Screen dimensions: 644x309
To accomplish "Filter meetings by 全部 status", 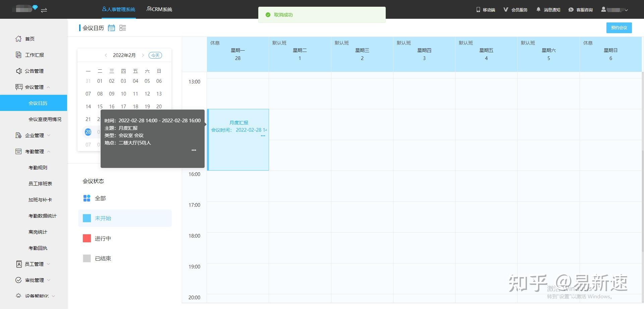I will click(x=125, y=198).
